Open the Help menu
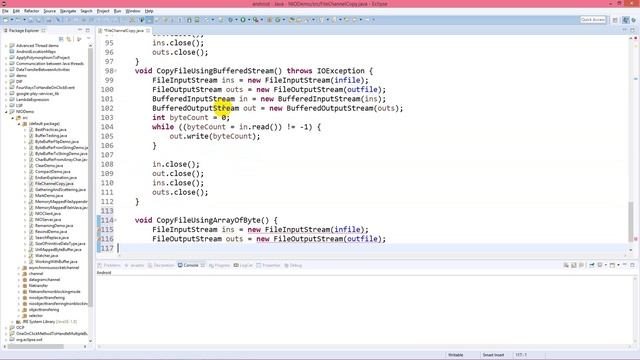640x360 pixels. [149, 11]
